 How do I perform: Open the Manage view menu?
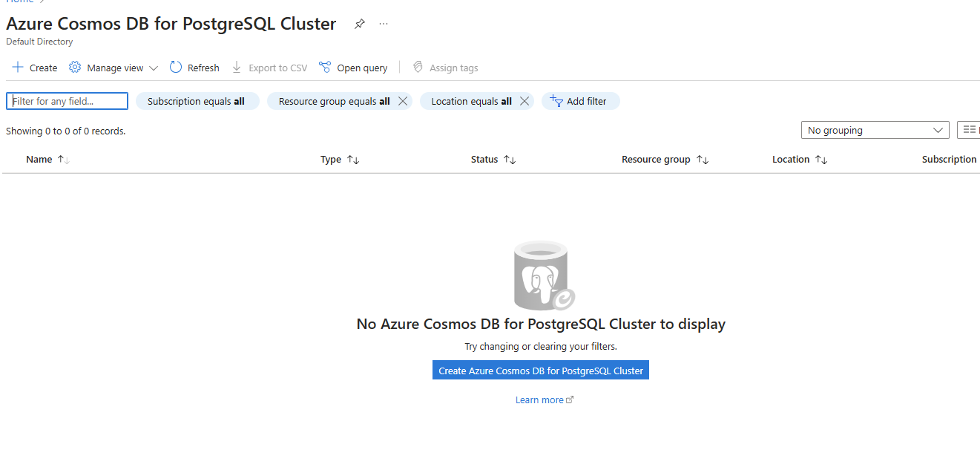(114, 68)
